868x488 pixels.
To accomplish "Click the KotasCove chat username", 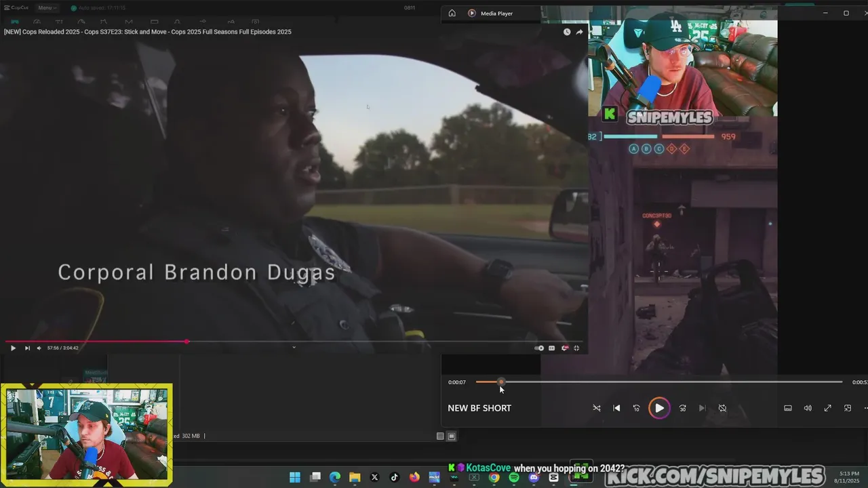I will click(488, 468).
